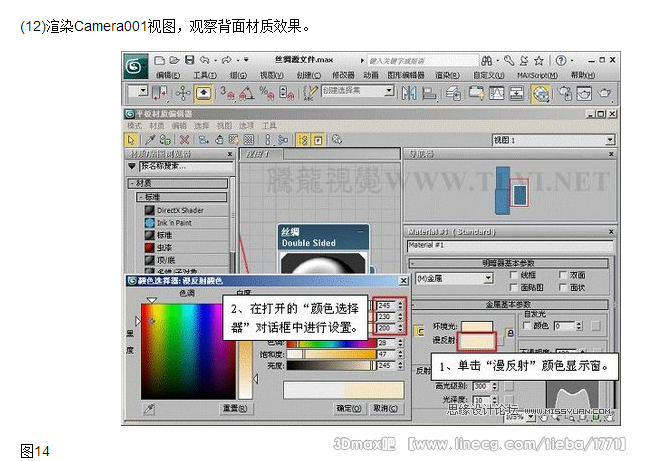
Task: Click the teapot Render Production icon
Action: point(604,93)
